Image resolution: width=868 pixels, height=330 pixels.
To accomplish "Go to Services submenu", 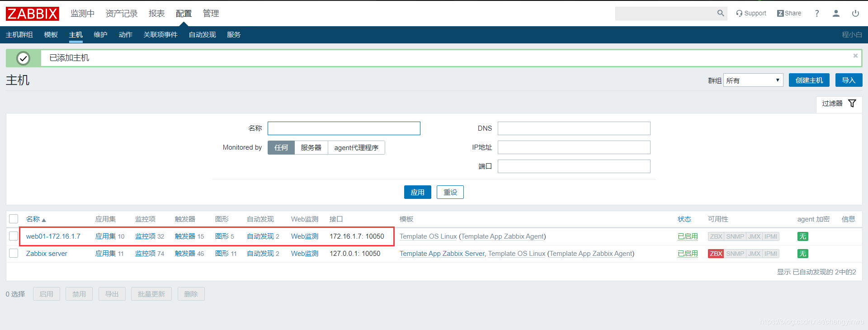I will [234, 35].
